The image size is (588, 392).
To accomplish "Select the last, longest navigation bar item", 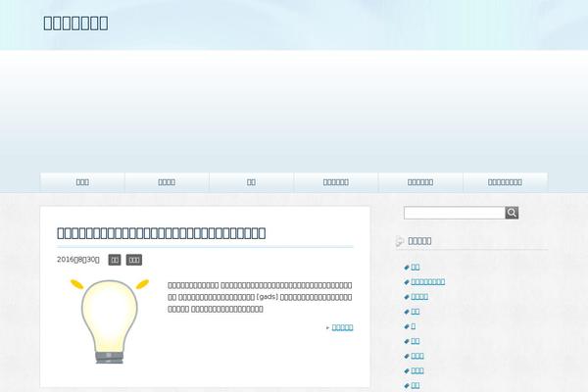I will point(505,182).
